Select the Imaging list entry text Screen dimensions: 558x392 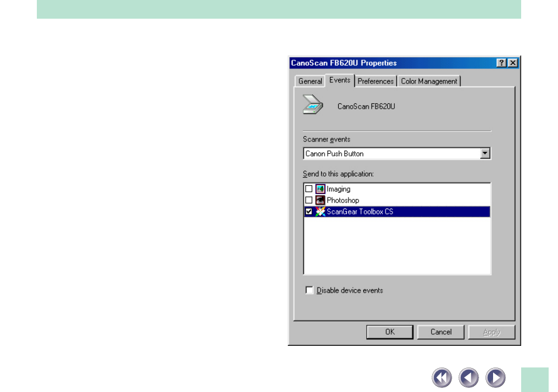coord(339,189)
